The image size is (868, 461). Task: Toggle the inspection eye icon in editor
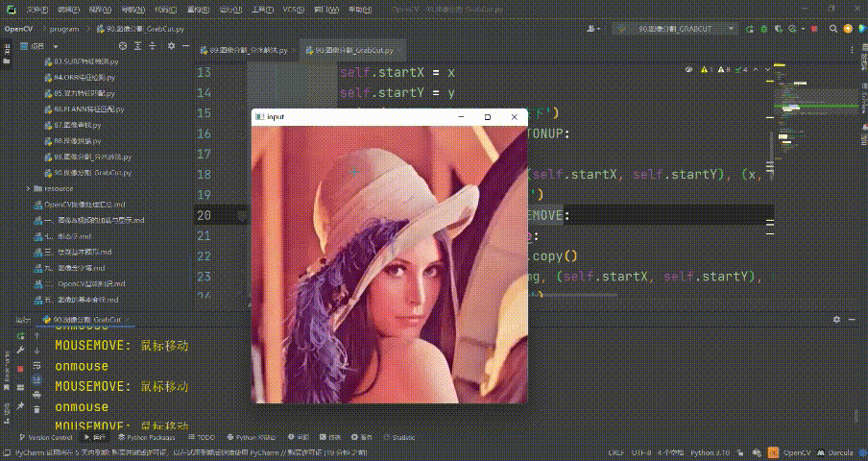pos(689,70)
